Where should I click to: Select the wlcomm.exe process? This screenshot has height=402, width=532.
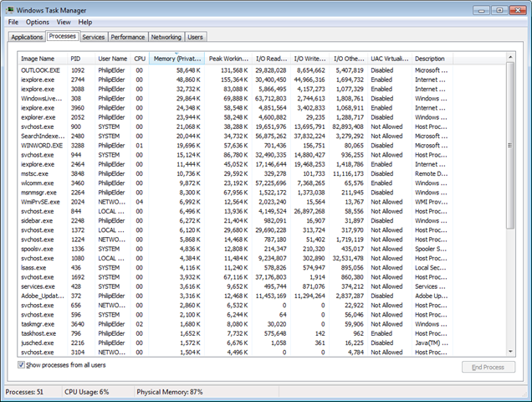(x=234, y=183)
